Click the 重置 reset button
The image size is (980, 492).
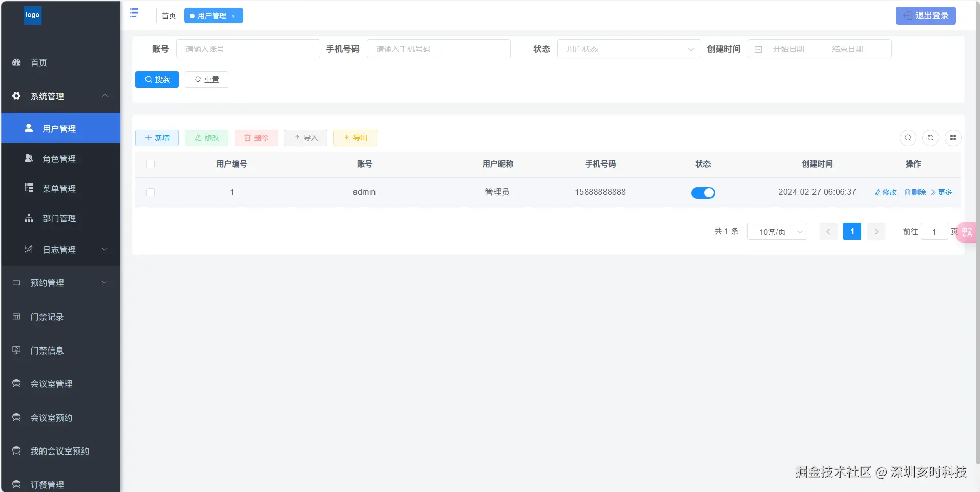(x=206, y=79)
